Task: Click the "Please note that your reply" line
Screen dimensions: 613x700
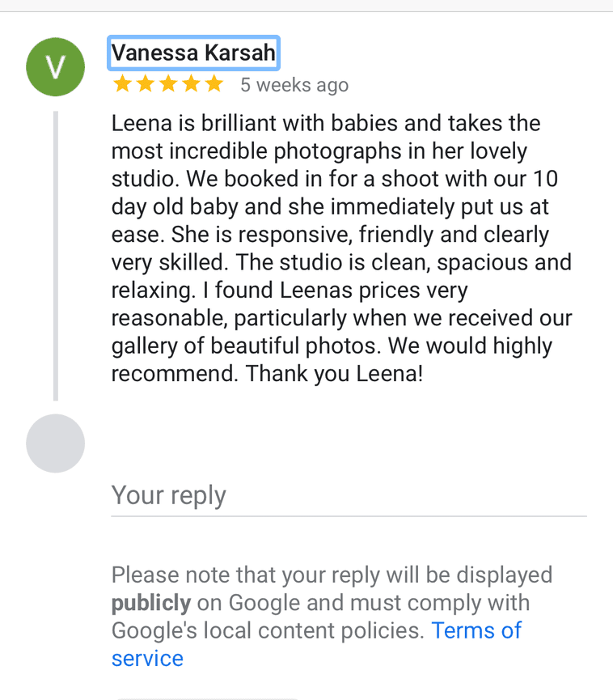Action: click(x=332, y=575)
